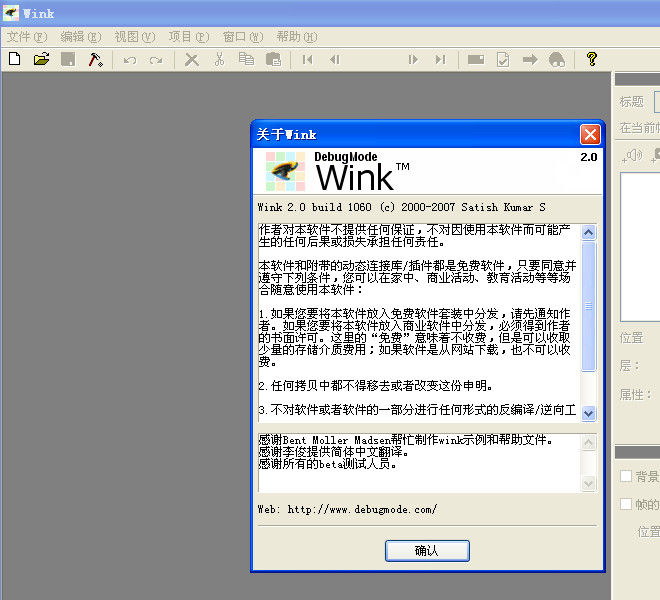Click credits box scrollbar down arrow
This screenshot has height=600, width=660.
coord(588,483)
